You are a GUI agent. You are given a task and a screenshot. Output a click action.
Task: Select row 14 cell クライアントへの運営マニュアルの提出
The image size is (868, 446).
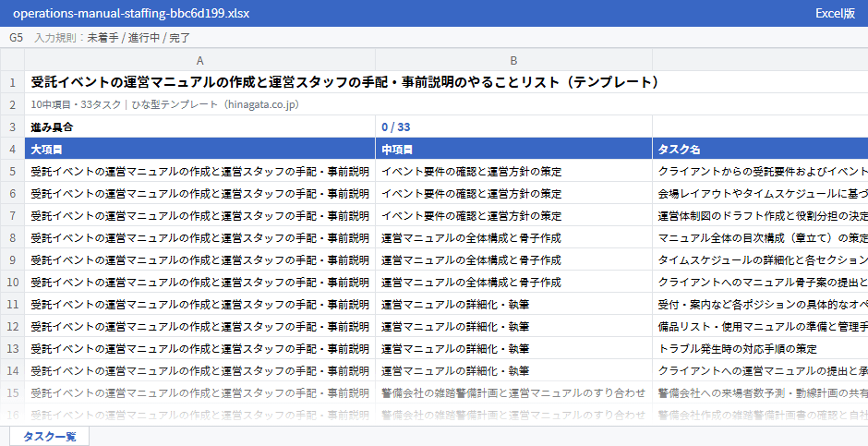(760, 370)
